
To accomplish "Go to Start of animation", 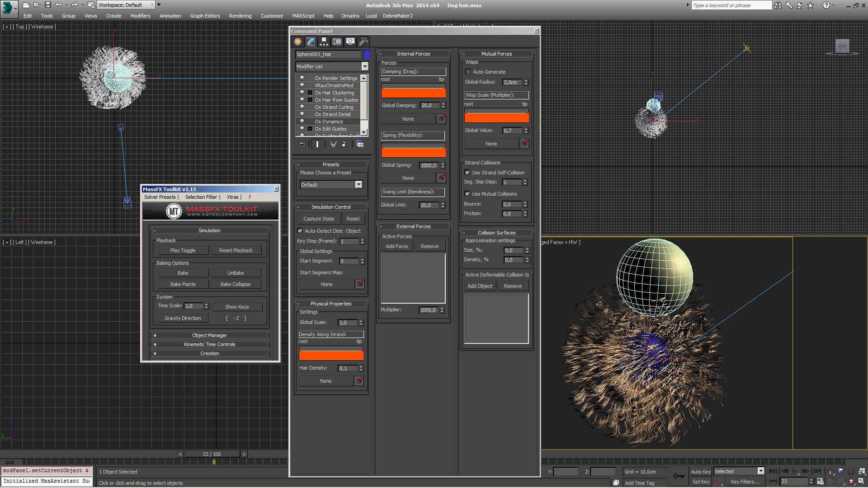I will click(773, 471).
